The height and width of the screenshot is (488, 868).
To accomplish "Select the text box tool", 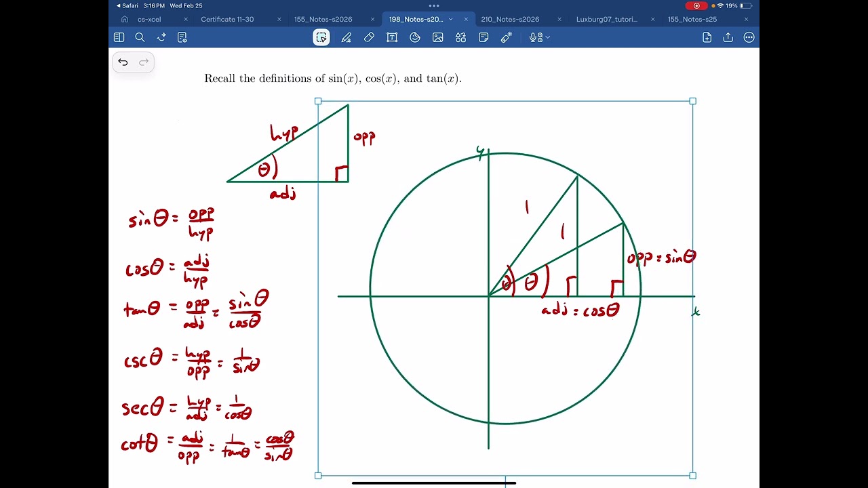I will tap(392, 37).
